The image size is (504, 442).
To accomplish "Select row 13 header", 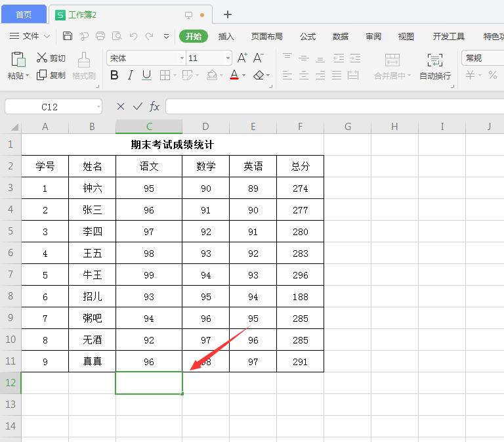I will coord(10,405).
